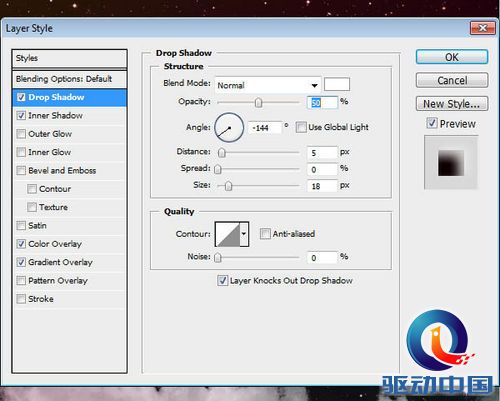Image resolution: width=500 pixels, height=401 pixels.
Task: Open the Gradient Overlay settings
Action: (x=60, y=262)
